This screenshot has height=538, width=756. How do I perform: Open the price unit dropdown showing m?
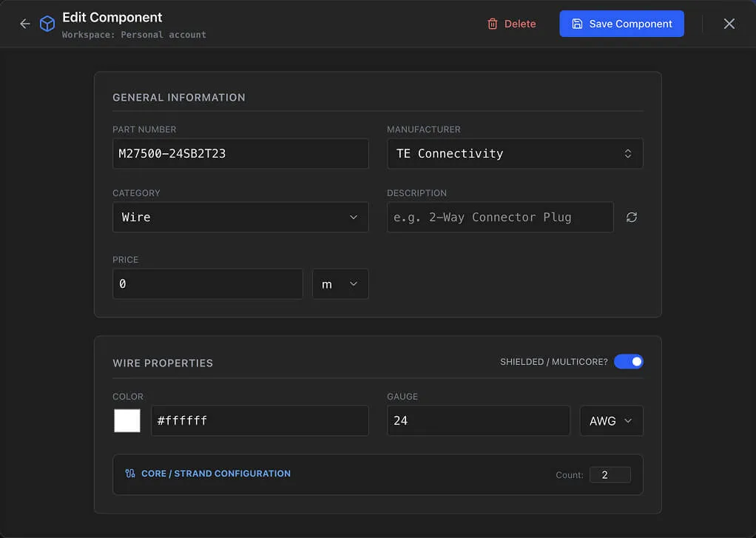point(340,283)
